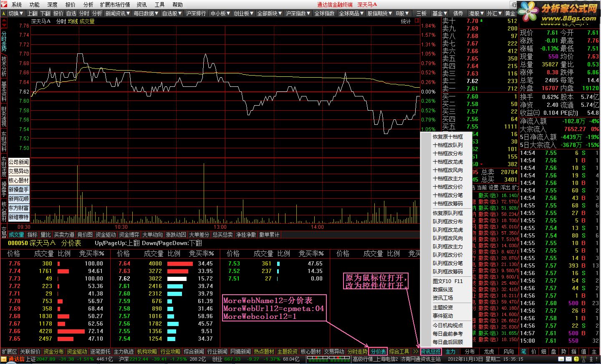
Task: Click the 交易异动 side button on the chart
Action: pyautogui.click(x=19, y=171)
